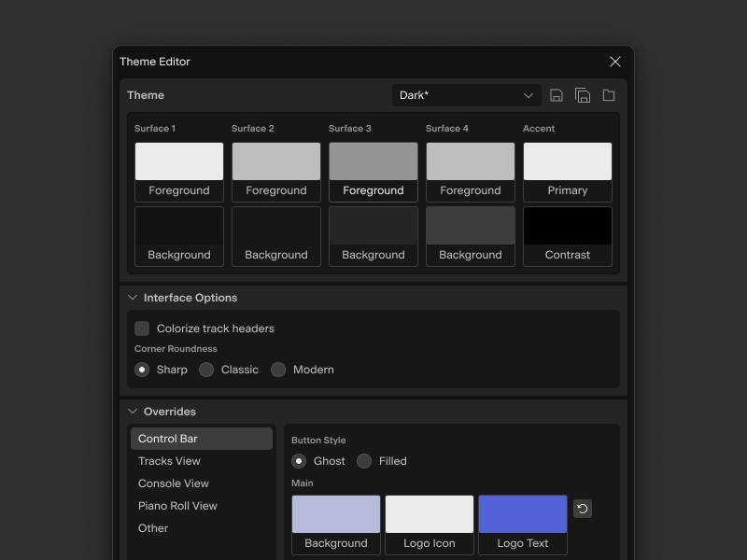Image resolution: width=747 pixels, height=560 pixels.
Task: Select Control Bar in overrides list
Action: click(202, 439)
